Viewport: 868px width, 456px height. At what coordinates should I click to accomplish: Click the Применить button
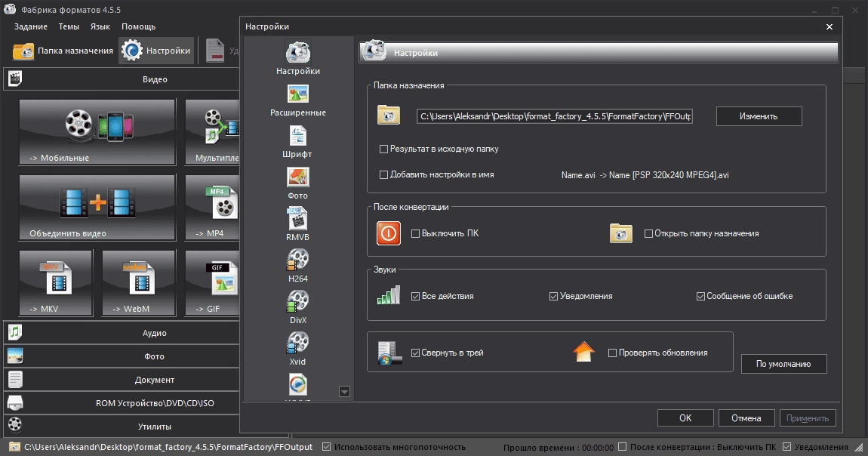coord(808,417)
